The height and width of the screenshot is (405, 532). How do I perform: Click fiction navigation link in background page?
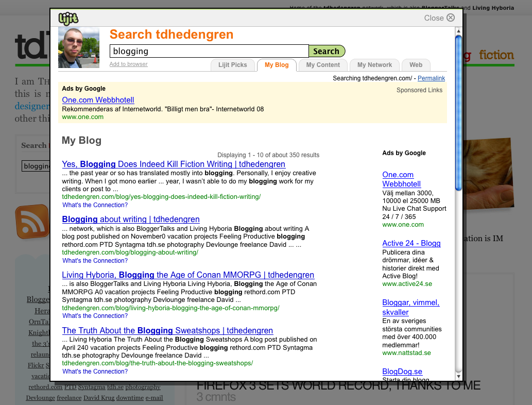[x=496, y=55]
